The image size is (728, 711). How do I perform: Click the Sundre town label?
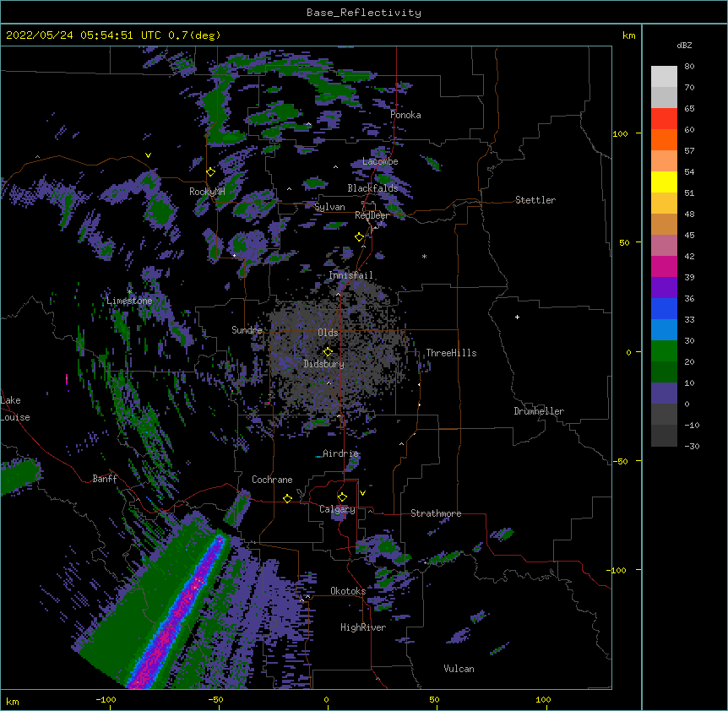[247, 330]
